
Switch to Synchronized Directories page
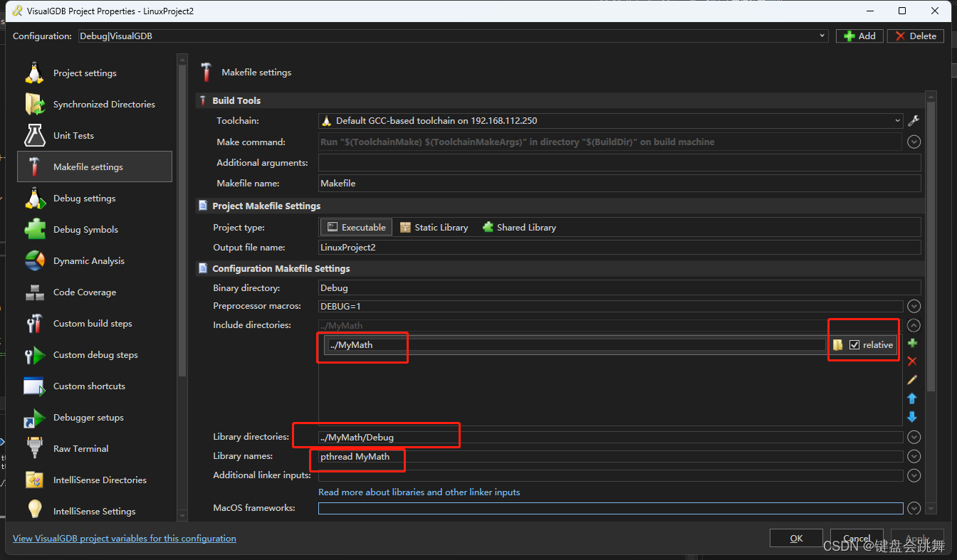(95, 104)
